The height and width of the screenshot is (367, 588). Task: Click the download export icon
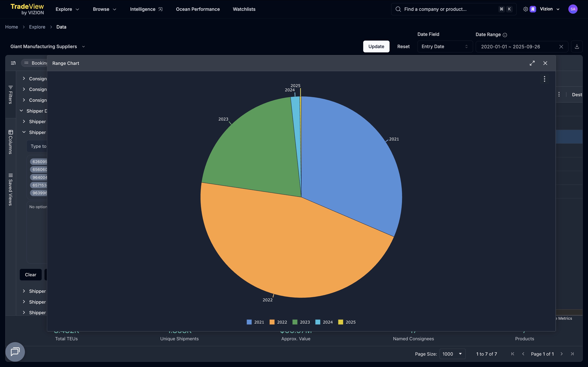point(577,47)
